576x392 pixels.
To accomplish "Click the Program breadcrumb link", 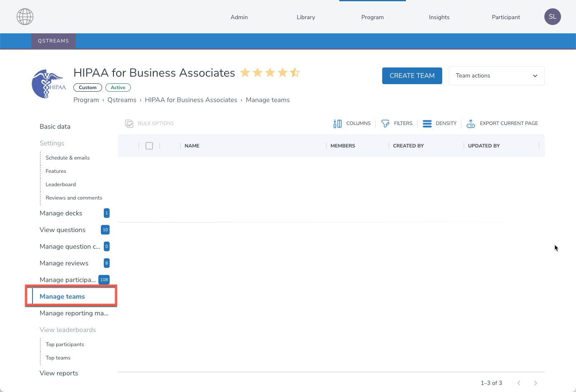I will tap(86, 100).
